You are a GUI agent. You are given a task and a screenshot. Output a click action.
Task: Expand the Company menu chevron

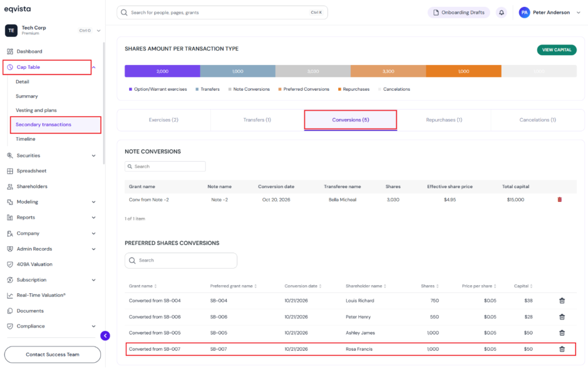(94, 234)
